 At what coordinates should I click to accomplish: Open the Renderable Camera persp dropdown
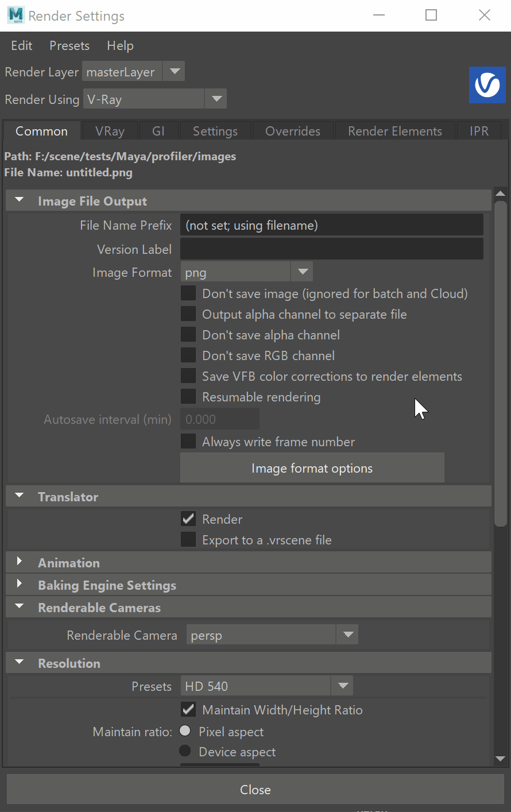pos(272,635)
